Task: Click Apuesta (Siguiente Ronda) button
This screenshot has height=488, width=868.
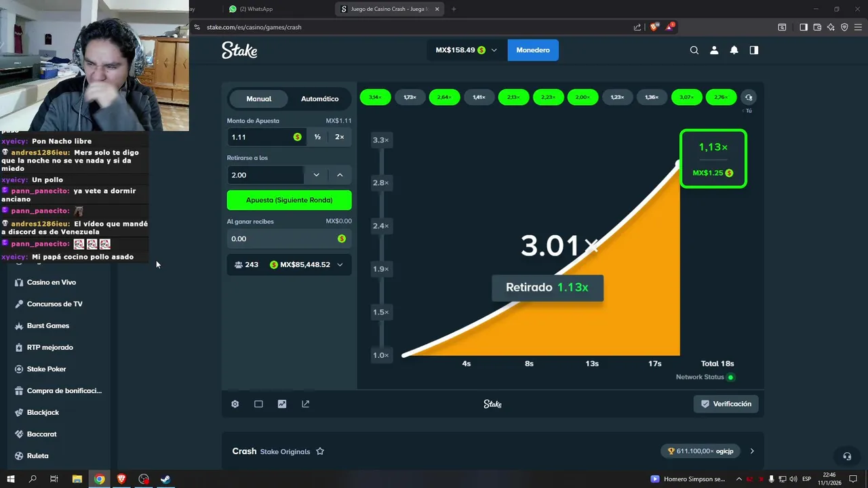Action: point(289,200)
